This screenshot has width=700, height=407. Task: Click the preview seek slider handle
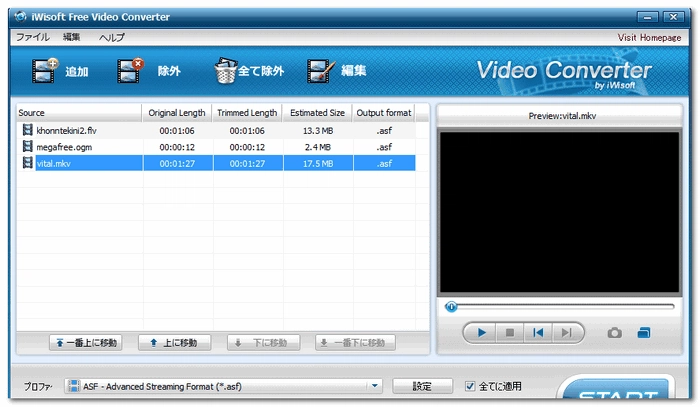pos(452,307)
